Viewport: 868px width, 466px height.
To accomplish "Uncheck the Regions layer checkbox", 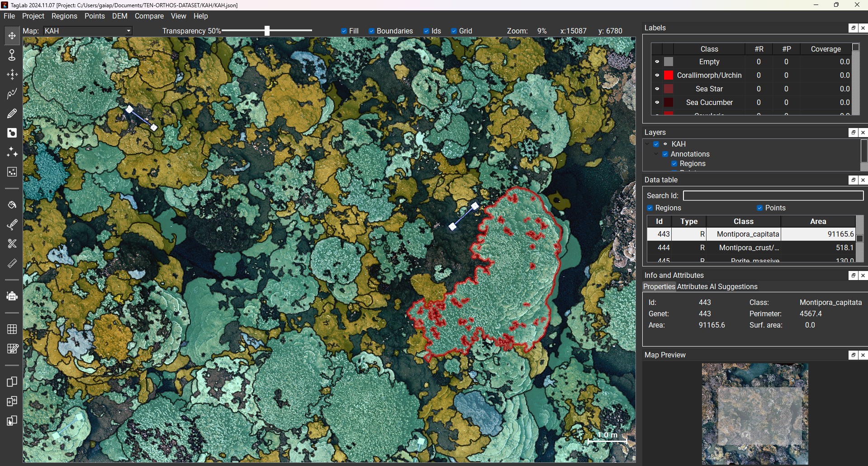I will (x=674, y=164).
